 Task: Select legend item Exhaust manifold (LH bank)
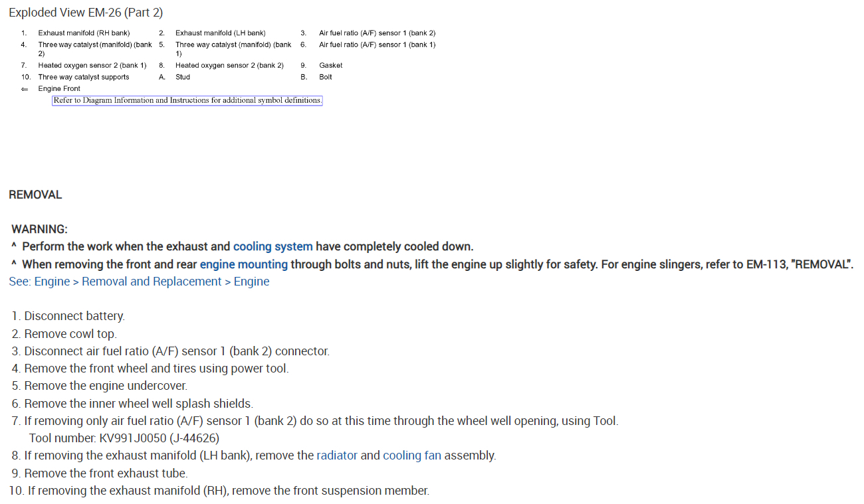tap(220, 33)
